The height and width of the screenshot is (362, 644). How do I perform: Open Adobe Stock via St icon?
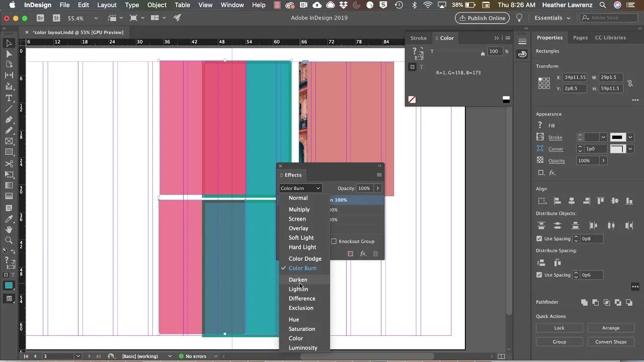[x=56, y=18]
